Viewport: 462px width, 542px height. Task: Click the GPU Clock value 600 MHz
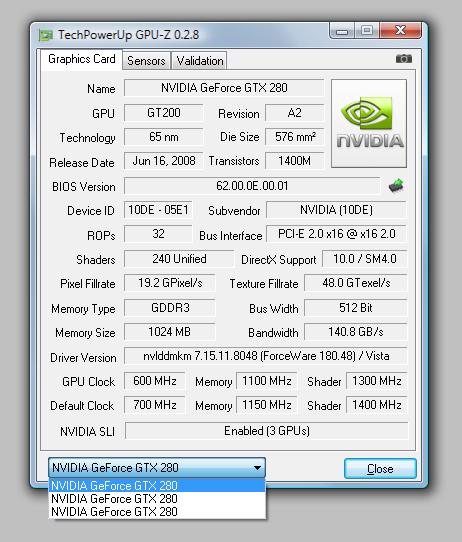[154, 381]
